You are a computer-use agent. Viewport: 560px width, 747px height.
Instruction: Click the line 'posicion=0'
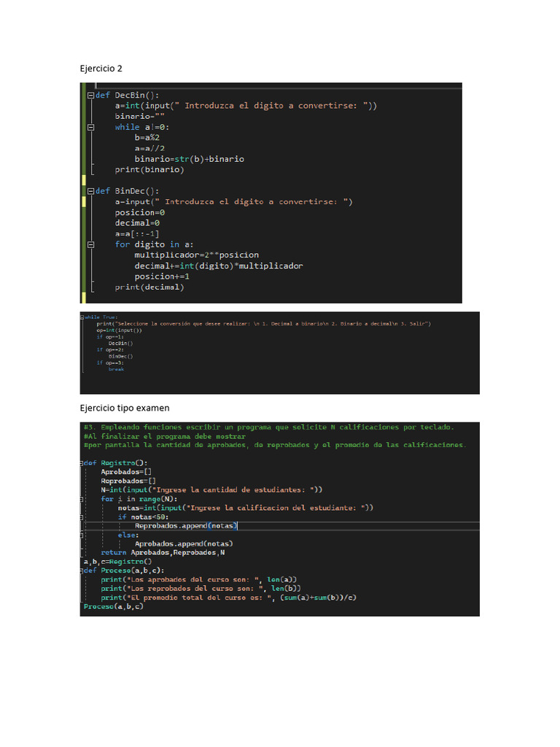pyautogui.click(x=139, y=212)
